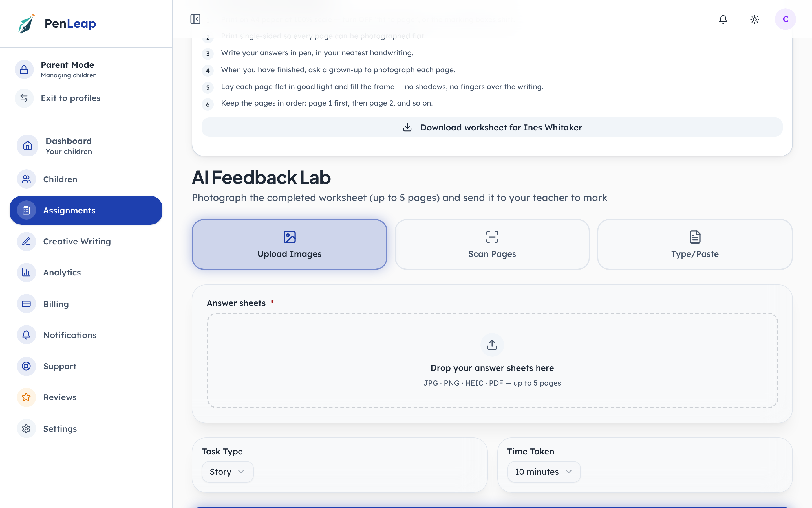Click the 'ask a grown-up to photograph' instruction
The image size is (812, 508).
pos(338,69)
